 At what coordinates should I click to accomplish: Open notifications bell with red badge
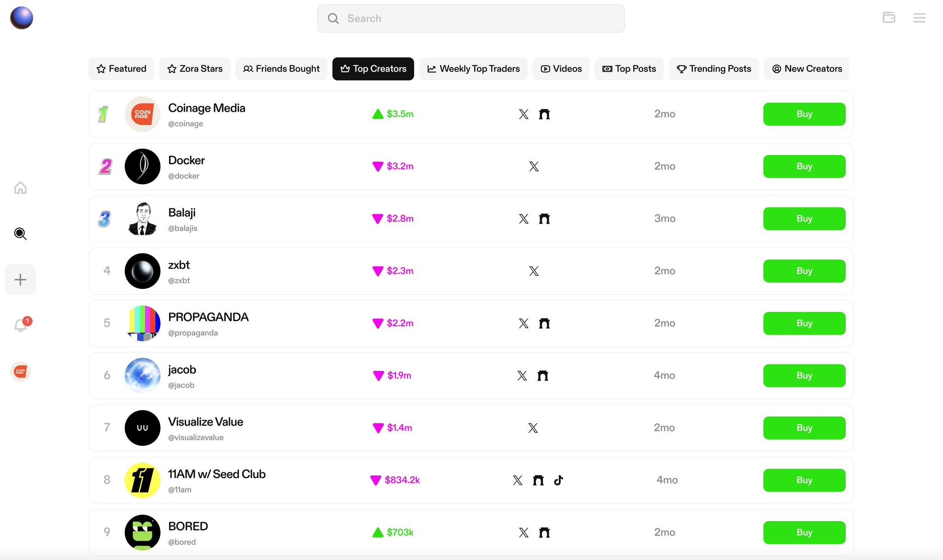(20, 325)
